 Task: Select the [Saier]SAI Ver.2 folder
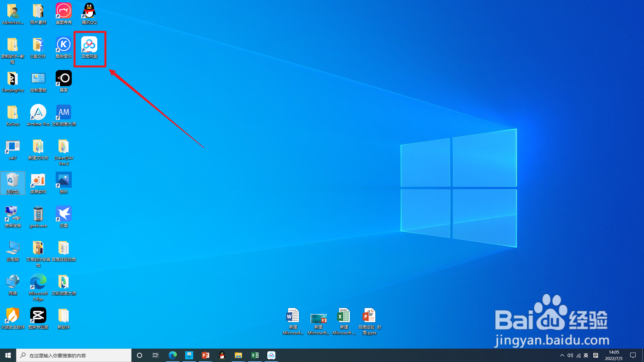tap(64, 152)
